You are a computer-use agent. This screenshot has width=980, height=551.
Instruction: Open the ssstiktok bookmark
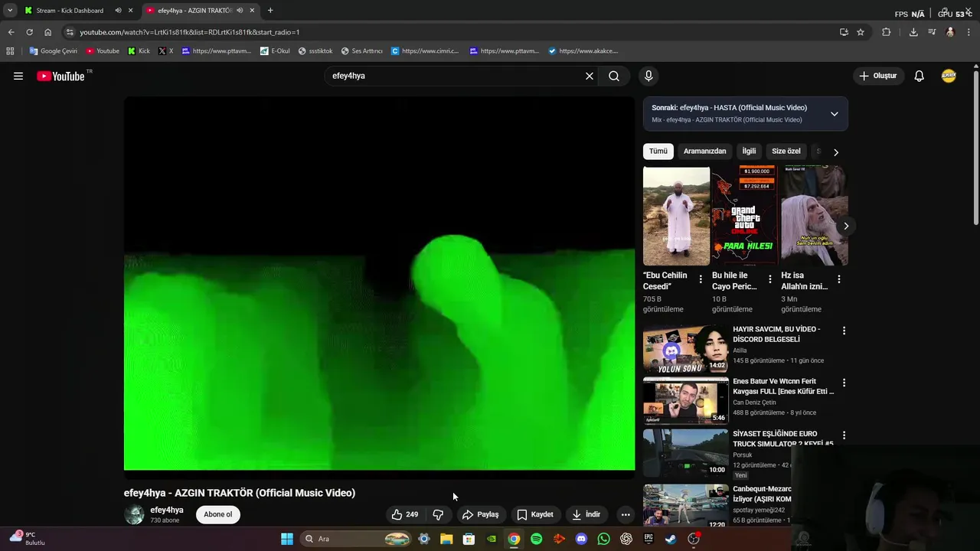click(315, 51)
